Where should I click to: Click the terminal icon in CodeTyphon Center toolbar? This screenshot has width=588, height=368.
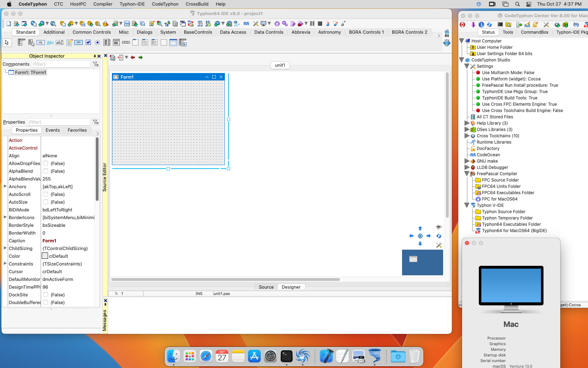click(500, 24)
